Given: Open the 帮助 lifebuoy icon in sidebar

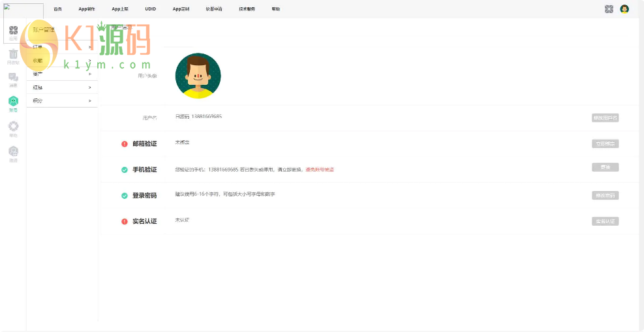Looking at the screenshot, I should [x=13, y=127].
